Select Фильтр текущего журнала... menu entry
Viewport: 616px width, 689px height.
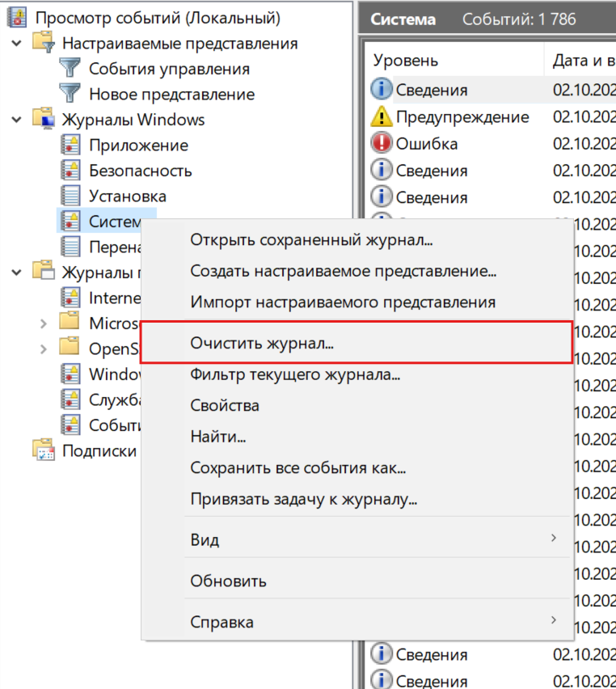tap(295, 374)
